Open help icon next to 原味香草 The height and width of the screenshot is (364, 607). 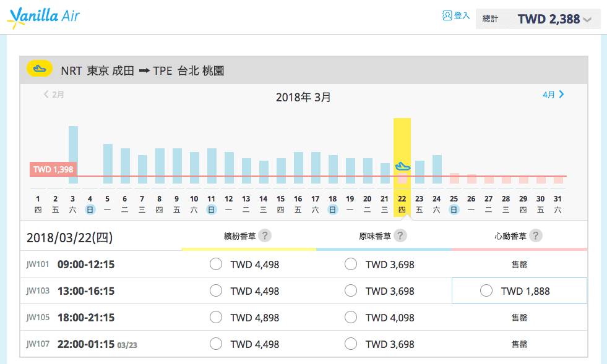(400, 235)
